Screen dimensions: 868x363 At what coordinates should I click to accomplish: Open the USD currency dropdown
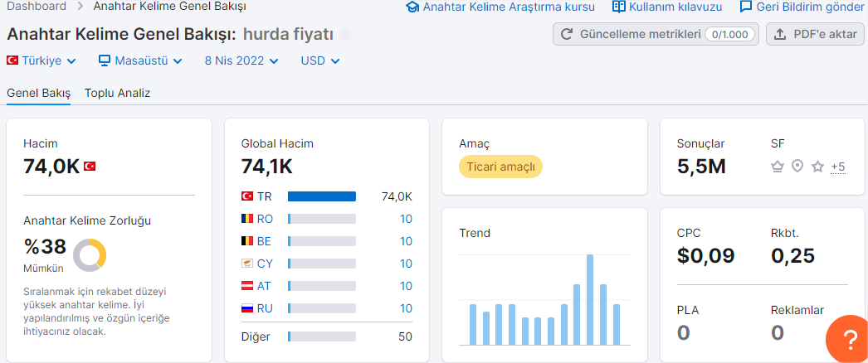pos(320,60)
